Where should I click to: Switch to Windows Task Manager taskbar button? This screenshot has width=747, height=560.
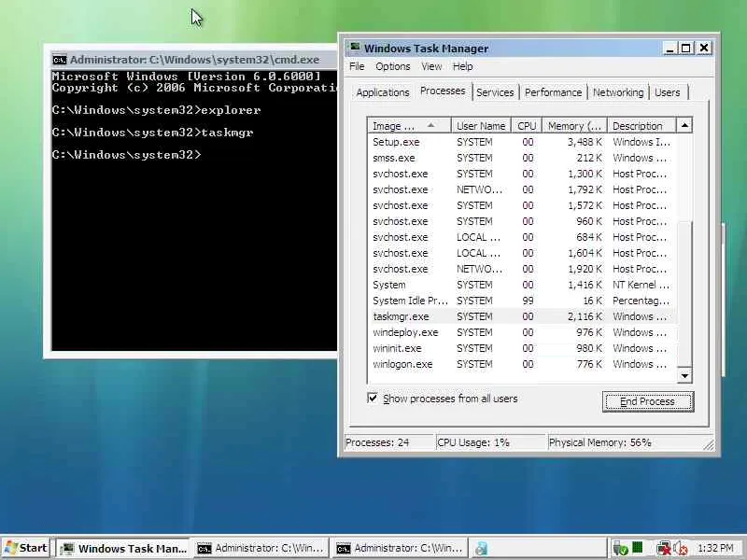pyautogui.click(x=123, y=548)
